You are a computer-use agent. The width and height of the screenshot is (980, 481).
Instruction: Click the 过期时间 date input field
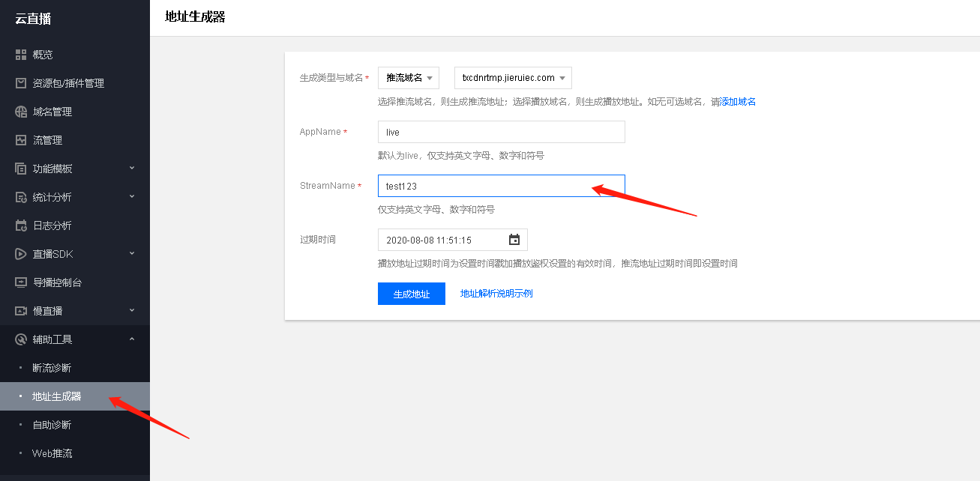(453, 240)
